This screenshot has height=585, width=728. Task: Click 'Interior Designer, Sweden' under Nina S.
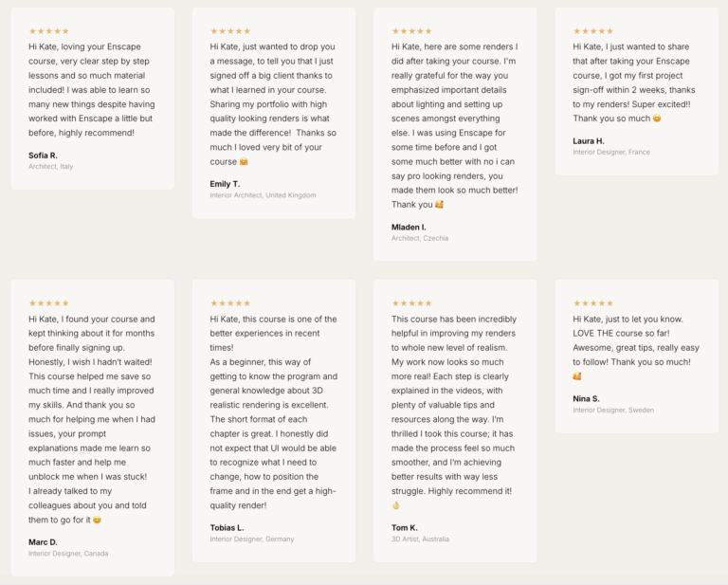[x=613, y=410]
